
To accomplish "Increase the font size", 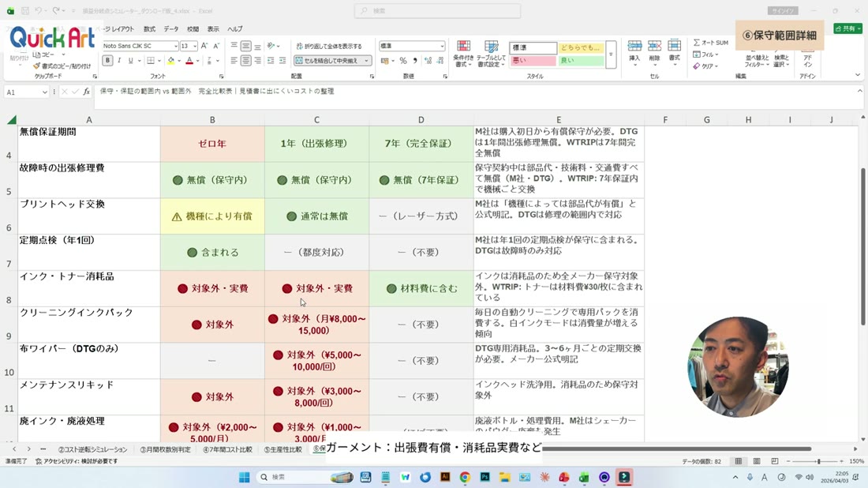I will (x=204, y=46).
